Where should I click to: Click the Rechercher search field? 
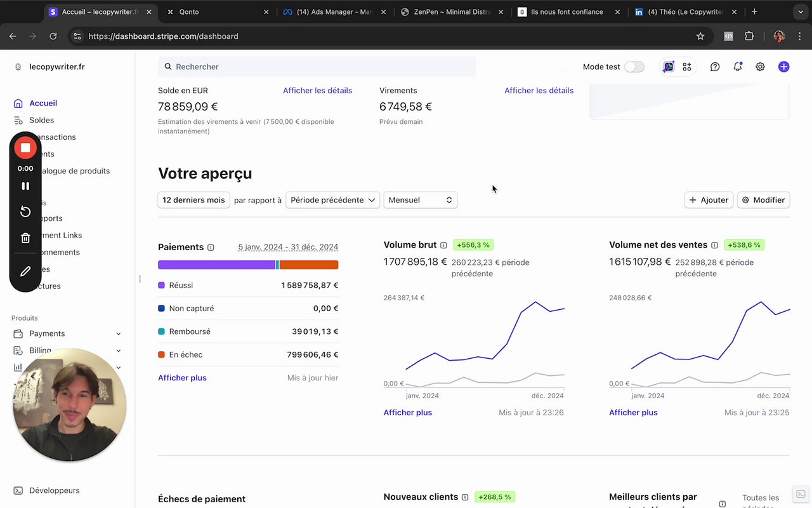point(317,67)
